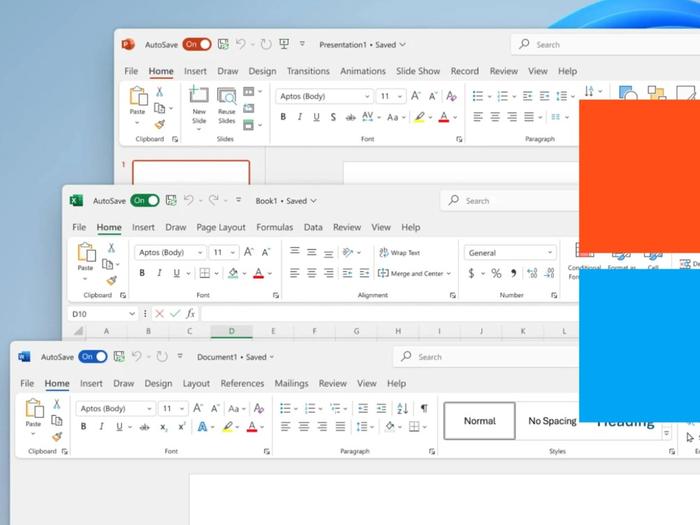Apply the No Spacing style in Word
Screen dimensions: 700x525
[552, 421]
